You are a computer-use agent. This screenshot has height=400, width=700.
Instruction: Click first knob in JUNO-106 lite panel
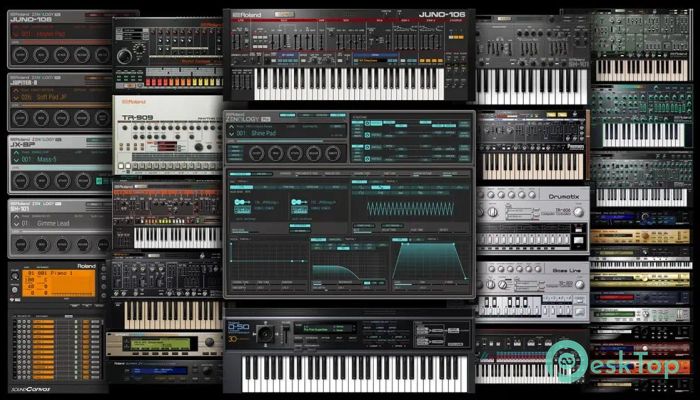tap(20, 55)
